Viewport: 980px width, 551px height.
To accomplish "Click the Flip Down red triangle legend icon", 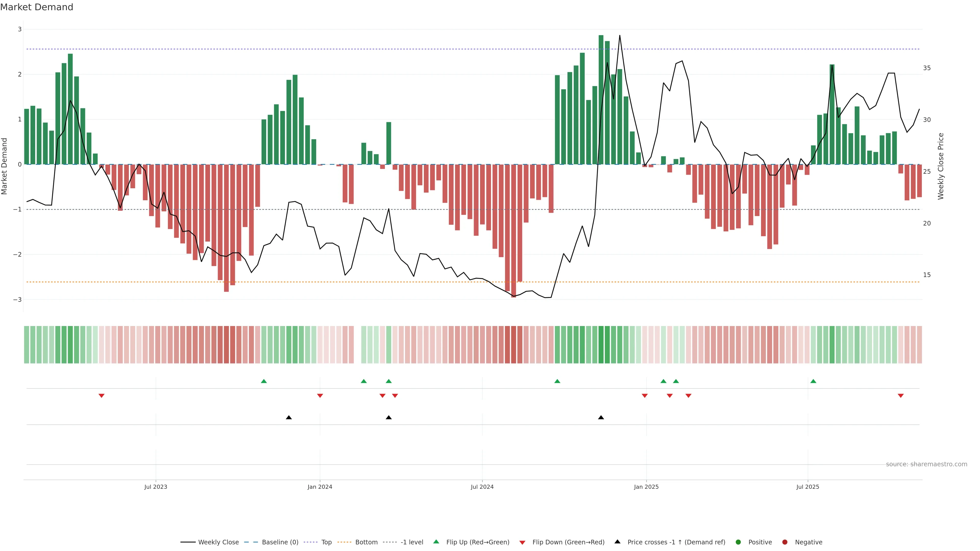I will click(x=522, y=543).
